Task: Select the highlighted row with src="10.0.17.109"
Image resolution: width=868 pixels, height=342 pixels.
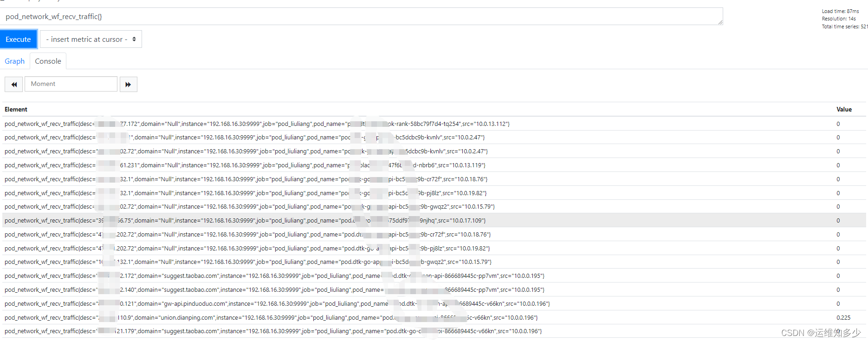Action: coord(434,220)
